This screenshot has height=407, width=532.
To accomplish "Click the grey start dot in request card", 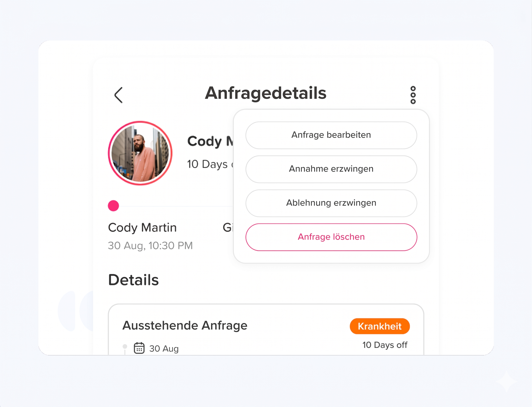I will pyautogui.click(x=125, y=346).
